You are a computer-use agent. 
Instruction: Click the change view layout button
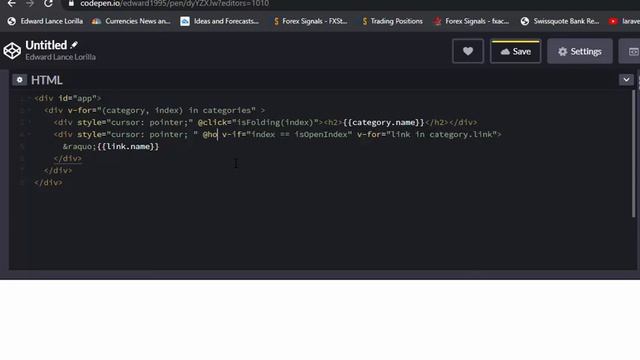(x=631, y=51)
